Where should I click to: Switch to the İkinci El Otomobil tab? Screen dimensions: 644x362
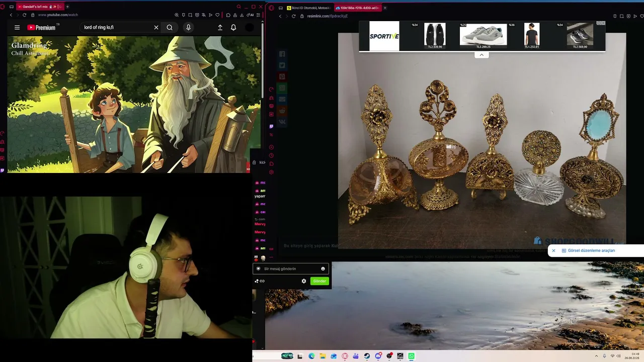click(309, 8)
